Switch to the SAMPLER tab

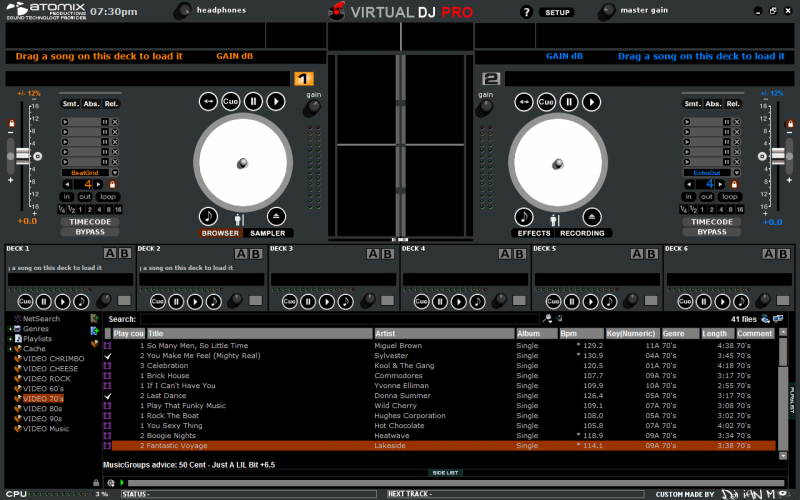point(267,233)
